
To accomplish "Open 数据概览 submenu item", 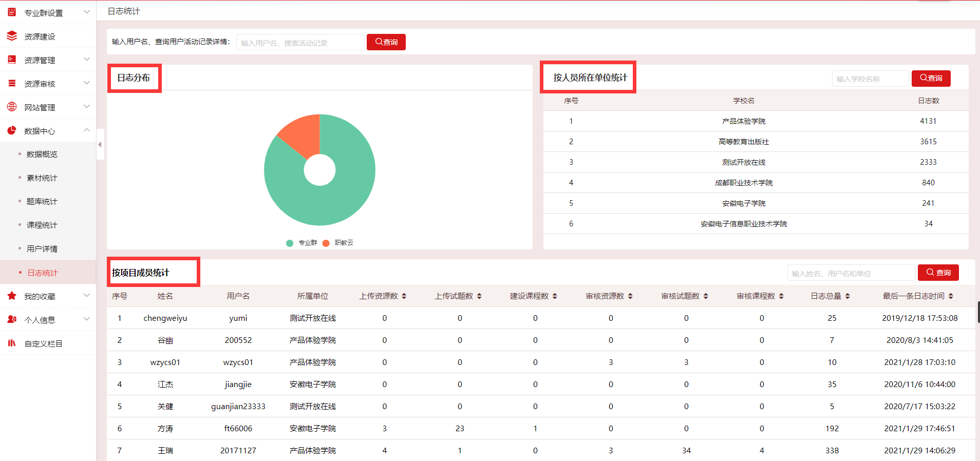I will point(42,154).
